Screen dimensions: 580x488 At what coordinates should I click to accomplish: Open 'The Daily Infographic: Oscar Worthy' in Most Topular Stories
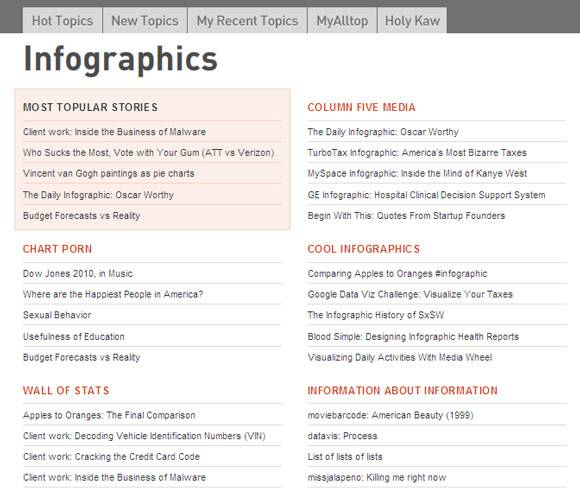[x=98, y=195]
